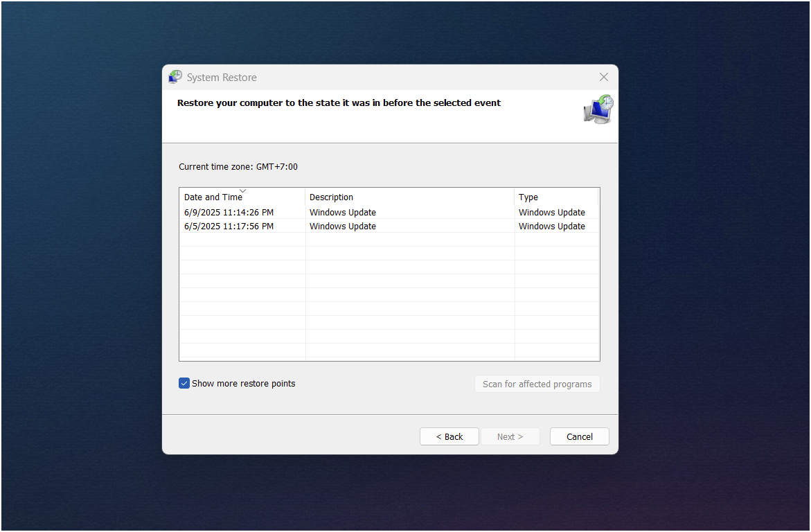Sort by Date and Time column header

[x=242, y=197]
